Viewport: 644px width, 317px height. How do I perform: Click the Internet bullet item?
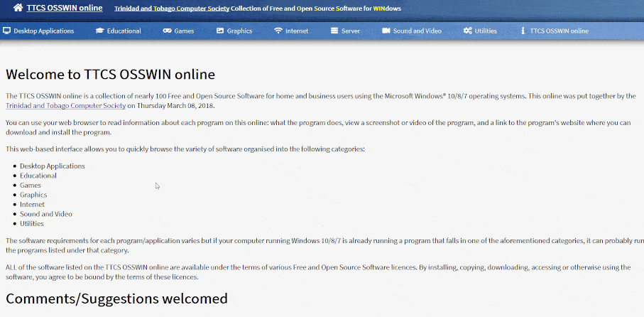pyautogui.click(x=32, y=204)
